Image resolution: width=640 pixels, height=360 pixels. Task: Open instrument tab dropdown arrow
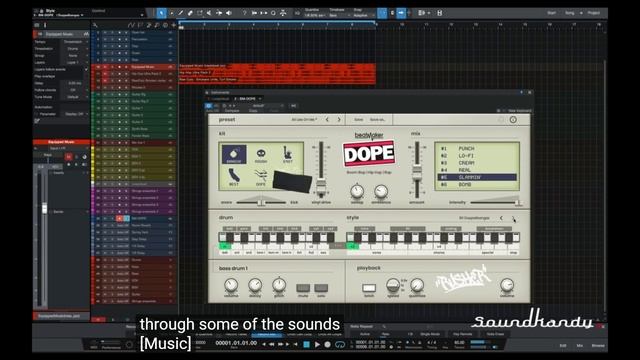click(260, 99)
